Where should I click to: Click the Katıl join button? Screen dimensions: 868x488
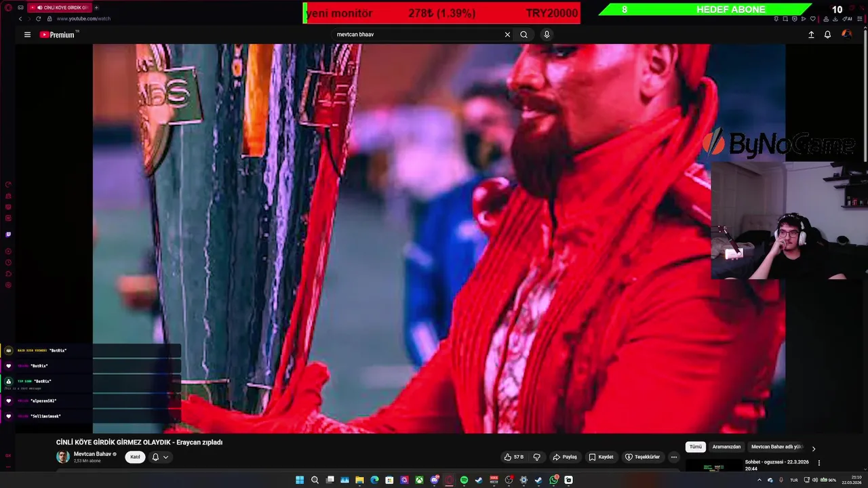coord(135,457)
